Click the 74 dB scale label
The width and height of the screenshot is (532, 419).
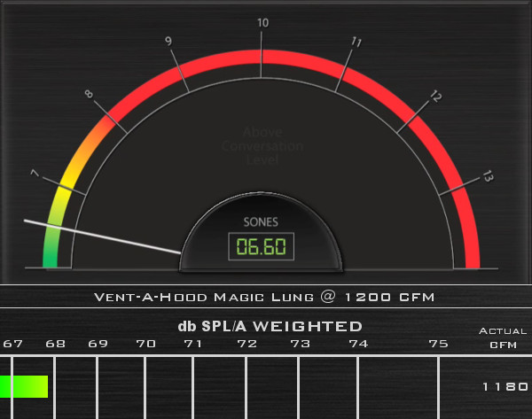358,344
